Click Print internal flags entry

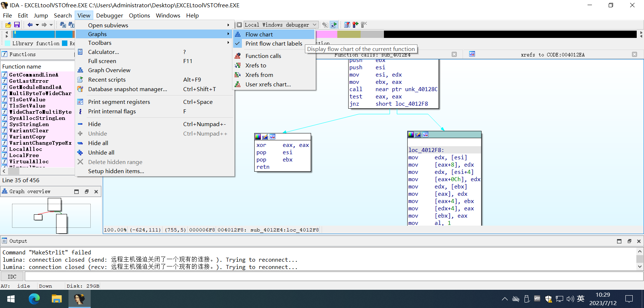pos(154,111)
